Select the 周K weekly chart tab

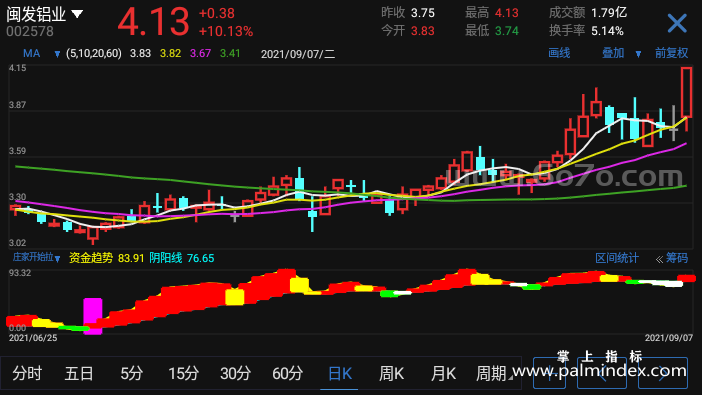pyautogui.click(x=391, y=373)
